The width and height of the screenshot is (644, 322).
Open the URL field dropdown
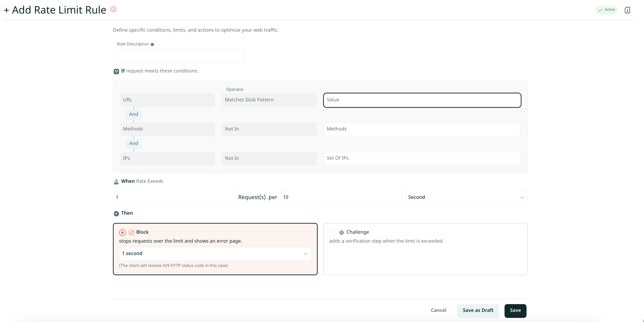pos(167,100)
